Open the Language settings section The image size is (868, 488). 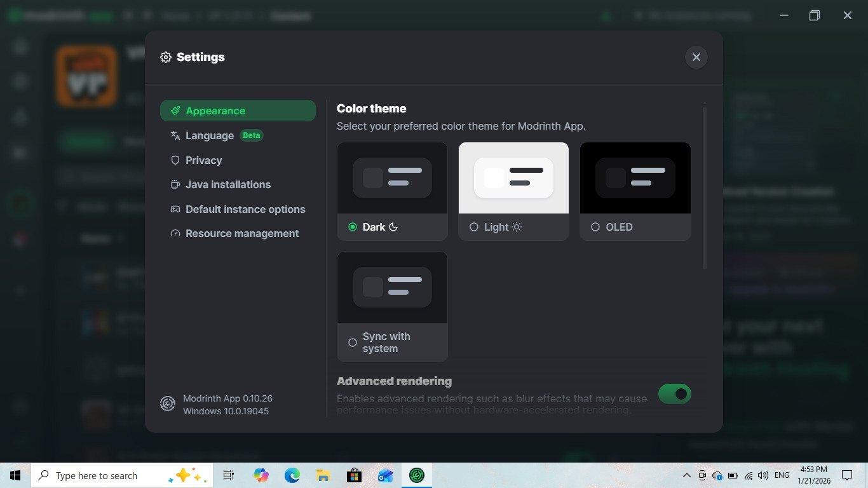pos(210,135)
